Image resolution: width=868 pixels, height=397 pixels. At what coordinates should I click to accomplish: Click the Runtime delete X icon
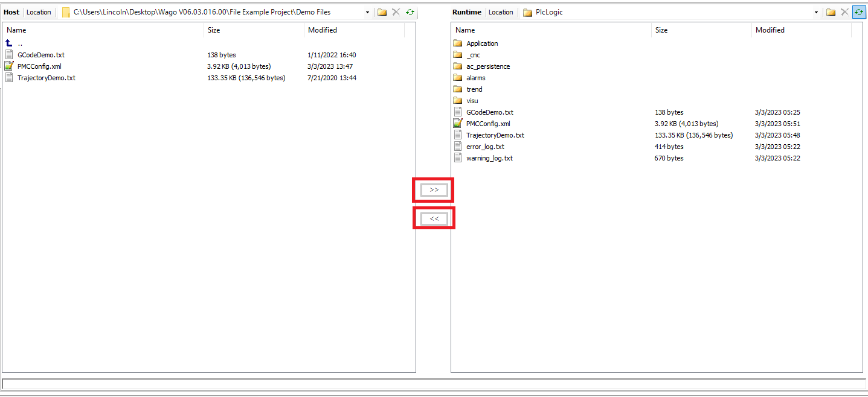pos(845,12)
